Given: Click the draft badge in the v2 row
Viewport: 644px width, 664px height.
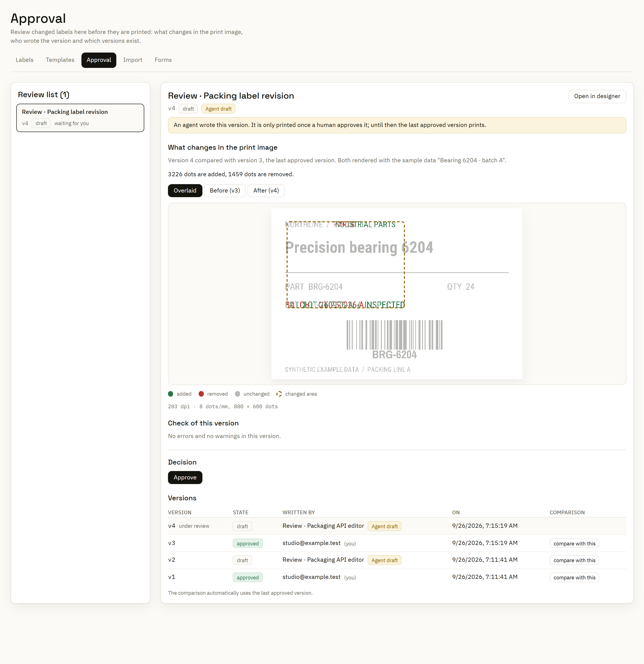Looking at the screenshot, I should 242,560.
